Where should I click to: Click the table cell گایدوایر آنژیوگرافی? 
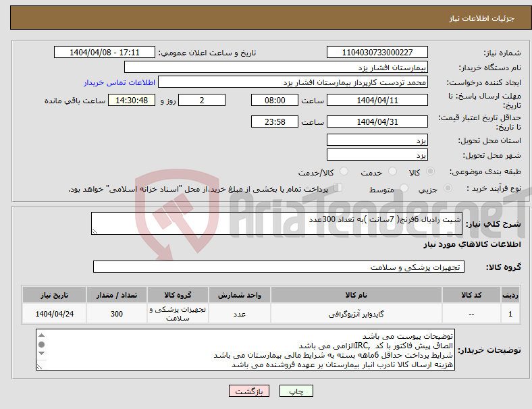[356, 314]
